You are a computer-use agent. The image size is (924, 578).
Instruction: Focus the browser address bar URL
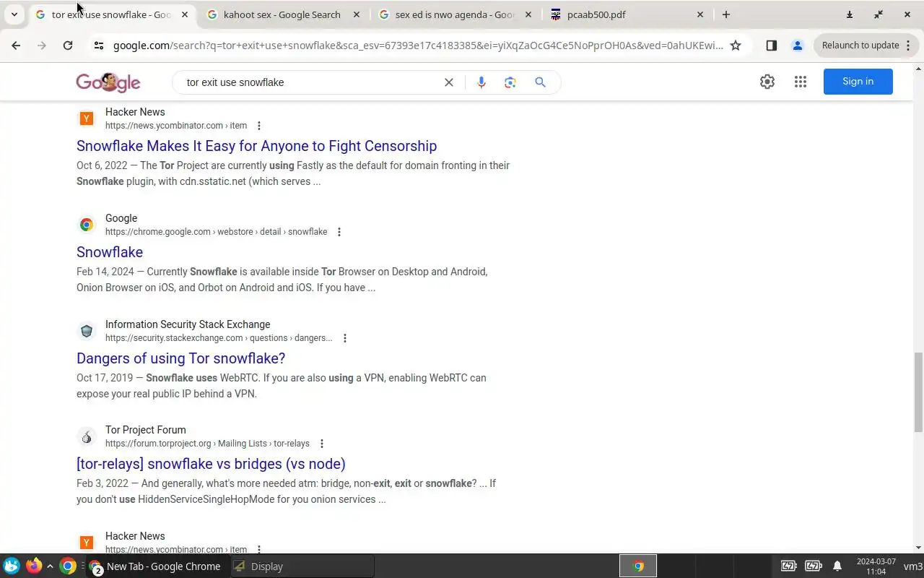(x=417, y=46)
